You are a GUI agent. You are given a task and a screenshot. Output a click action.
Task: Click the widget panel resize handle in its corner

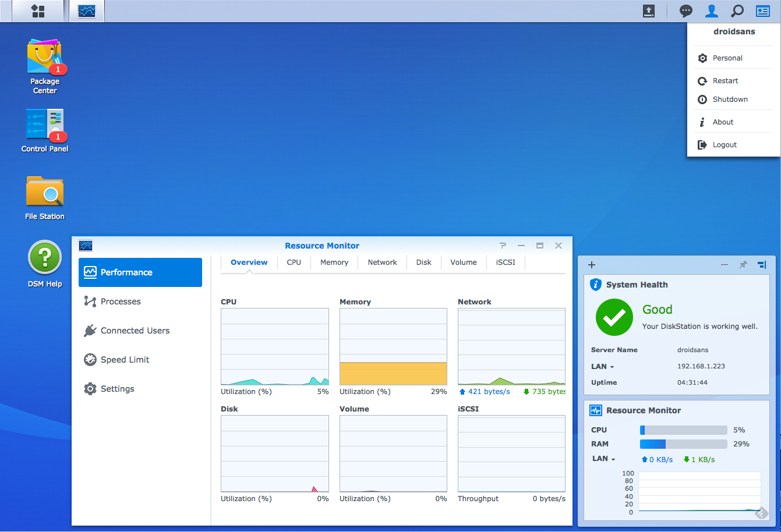[x=761, y=513]
